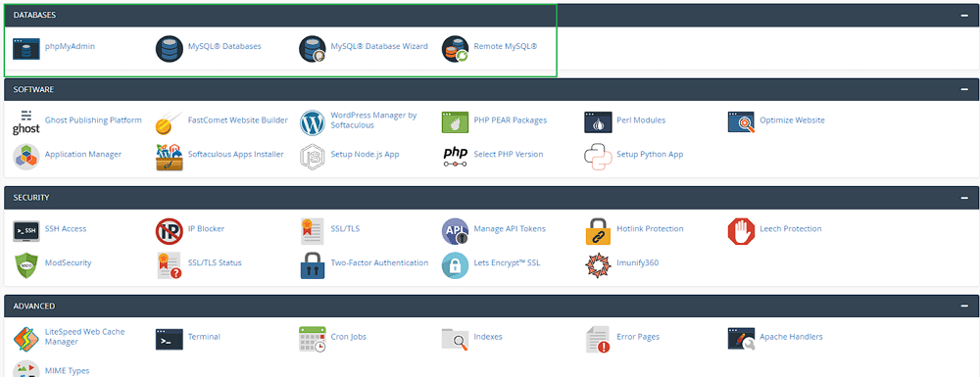Open the Select PHP Version link
This screenshot has height=377, width=980.
(508, 154)
